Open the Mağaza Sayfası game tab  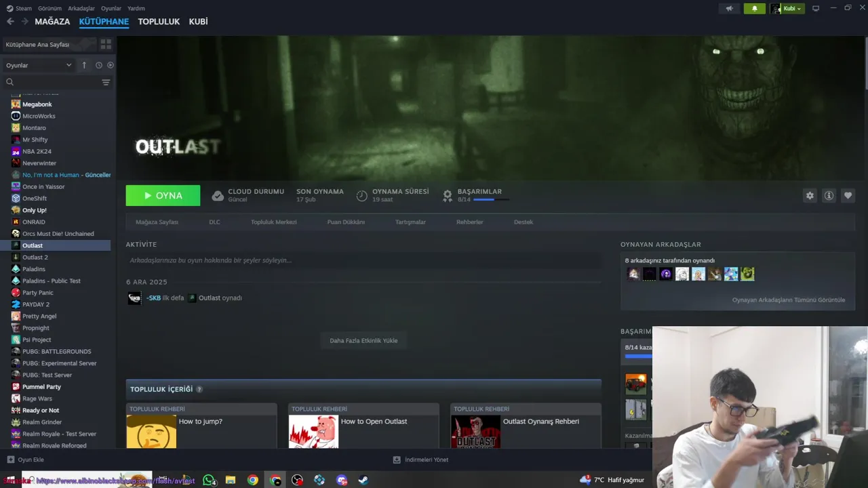click(157, 222)
